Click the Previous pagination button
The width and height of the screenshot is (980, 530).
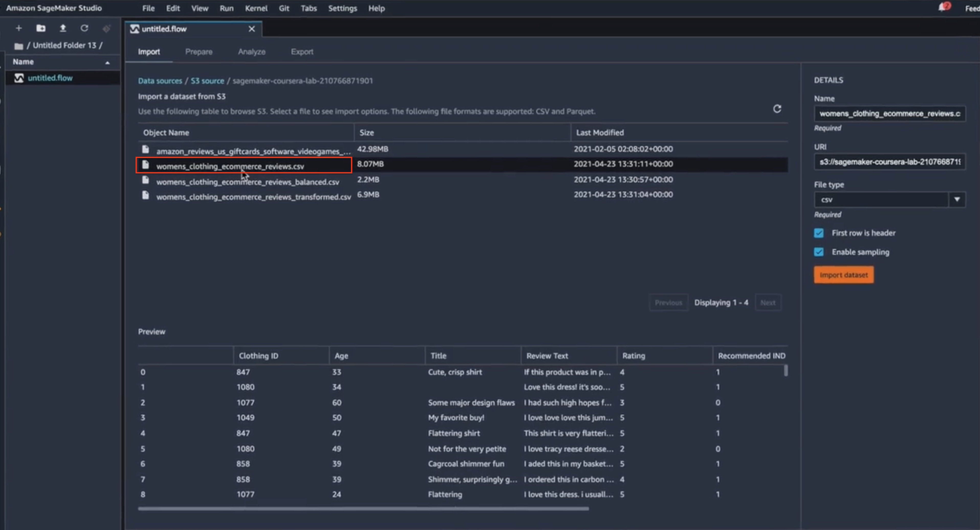tap(668, 303)
